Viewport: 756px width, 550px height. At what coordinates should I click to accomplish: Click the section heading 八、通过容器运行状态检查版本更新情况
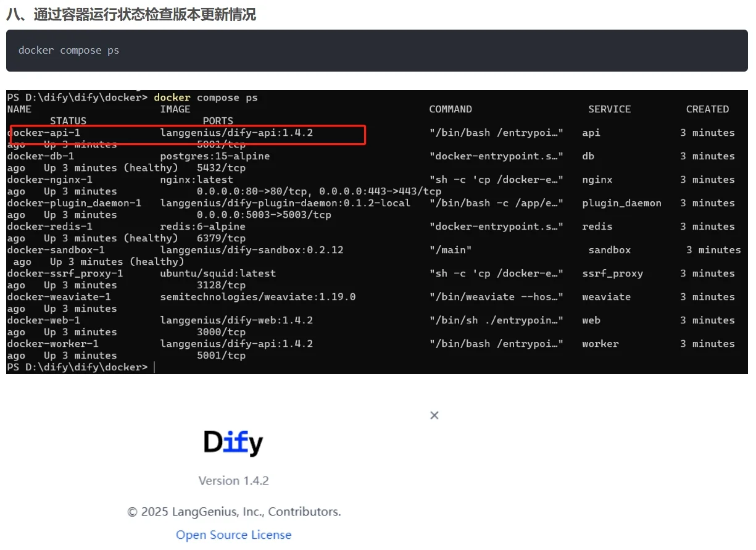(131, 15)
